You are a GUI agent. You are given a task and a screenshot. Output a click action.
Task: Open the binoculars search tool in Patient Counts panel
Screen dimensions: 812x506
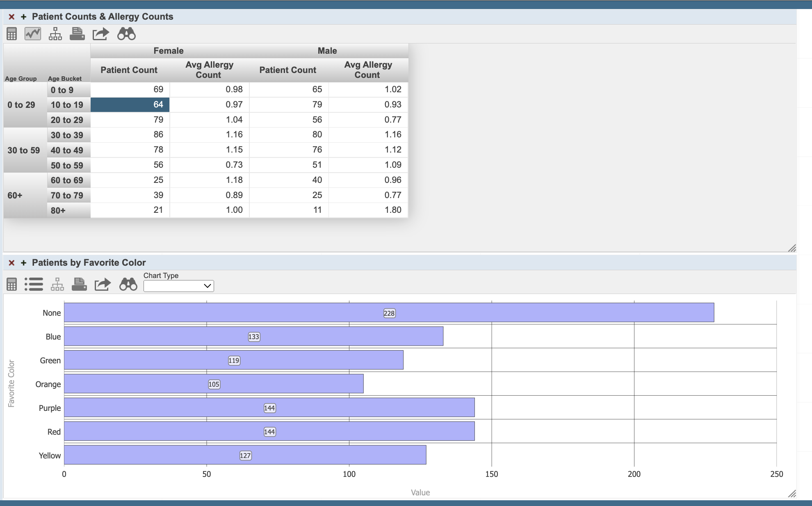[x=125, y=34]
